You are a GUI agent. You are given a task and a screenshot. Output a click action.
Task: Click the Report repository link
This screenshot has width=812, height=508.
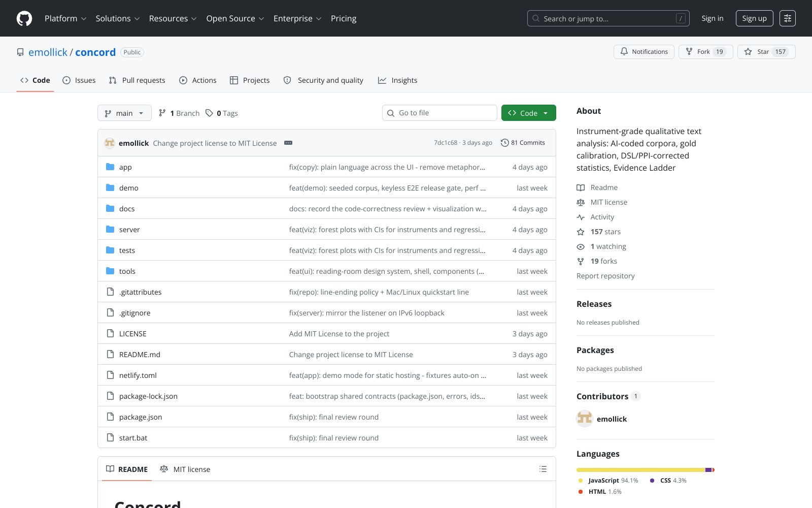605,276
